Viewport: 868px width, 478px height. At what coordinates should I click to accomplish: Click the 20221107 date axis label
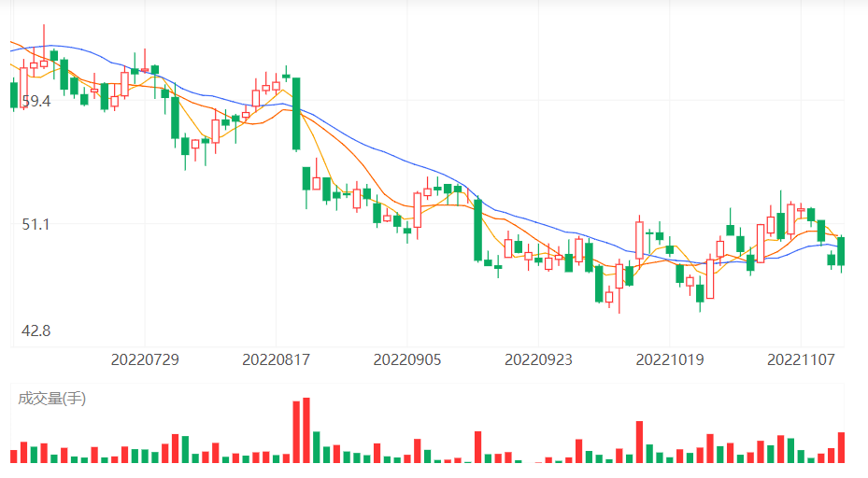pyautogui.click(x=801, y=358)
